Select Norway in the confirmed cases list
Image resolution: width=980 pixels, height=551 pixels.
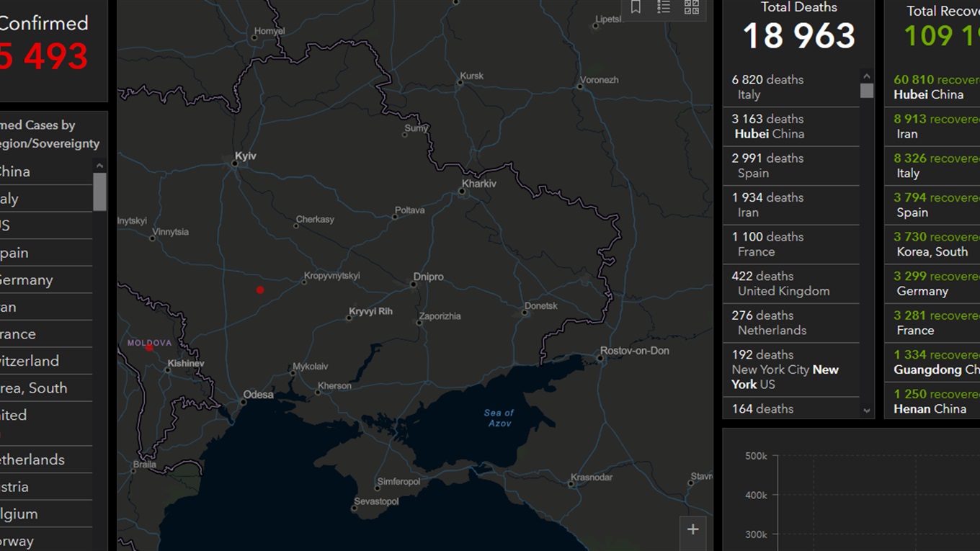(x=46, y=541)
